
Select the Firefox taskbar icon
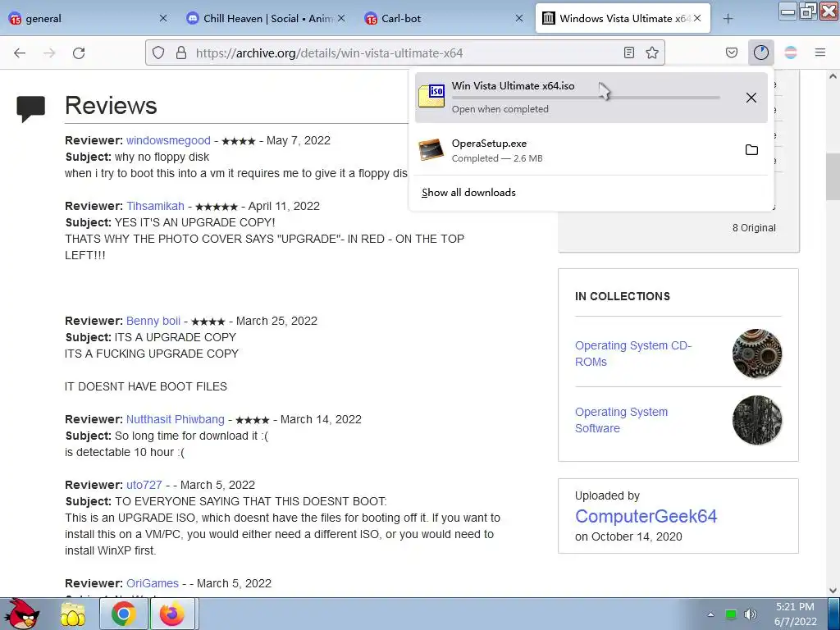coord(172,614)
